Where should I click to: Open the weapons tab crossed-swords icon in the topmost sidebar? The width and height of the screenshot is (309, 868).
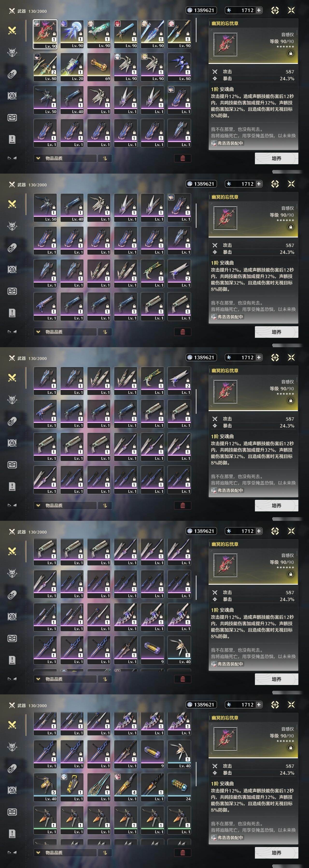[12, 31]
